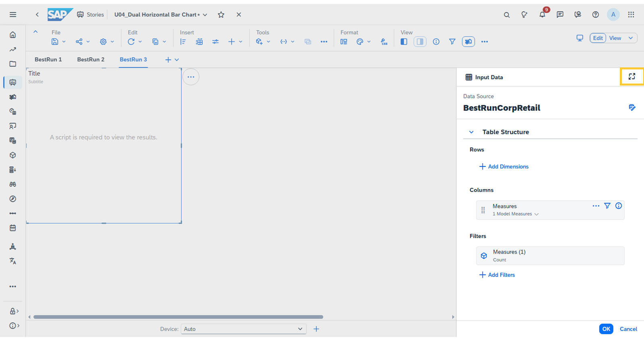This screenshot has height=341, width=644.
Task: Open the discussions chat icon
Action: tap(560, 15)
